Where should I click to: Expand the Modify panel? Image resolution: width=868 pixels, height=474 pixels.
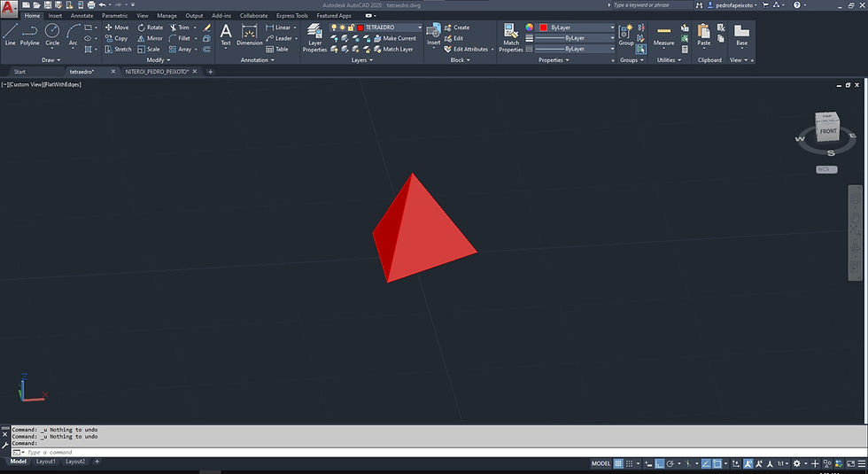pyautogui.click(x=159, y=60)
